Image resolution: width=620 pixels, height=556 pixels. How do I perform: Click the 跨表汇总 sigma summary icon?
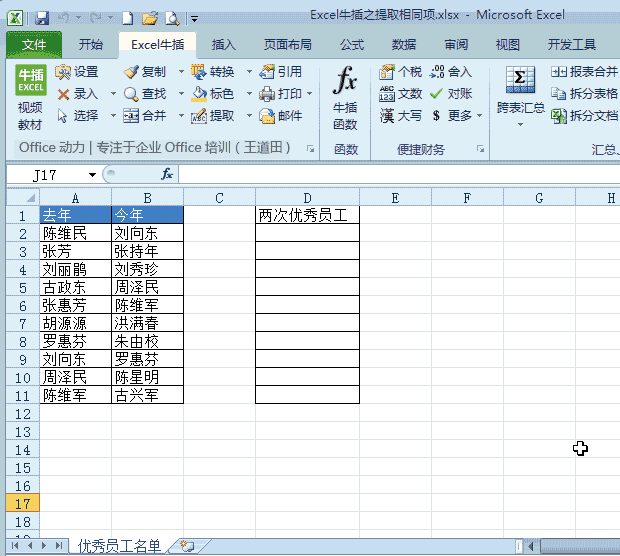coord(520,80)
